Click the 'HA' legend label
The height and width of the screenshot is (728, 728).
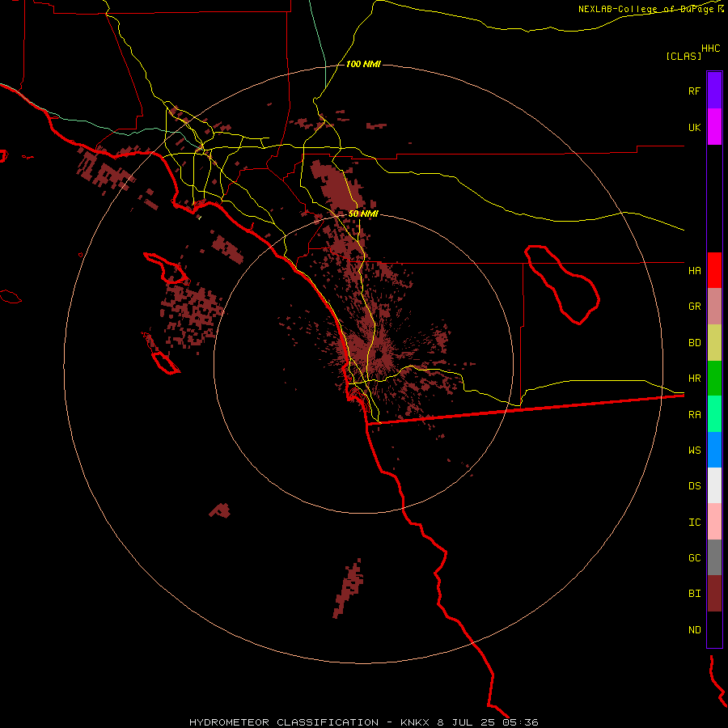point(694,271)
